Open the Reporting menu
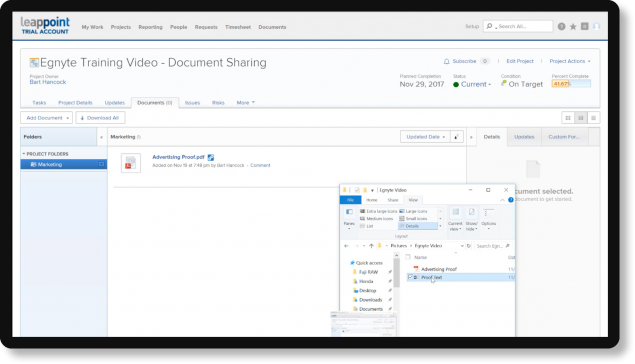This screenshot has height=364, width=635. (x=150, y=27)
